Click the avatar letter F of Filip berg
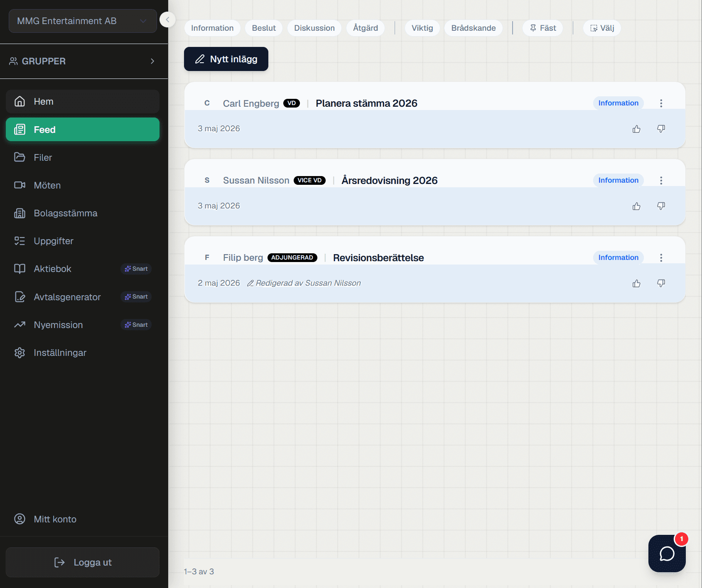The image size is (702, 588). point(207,257)
